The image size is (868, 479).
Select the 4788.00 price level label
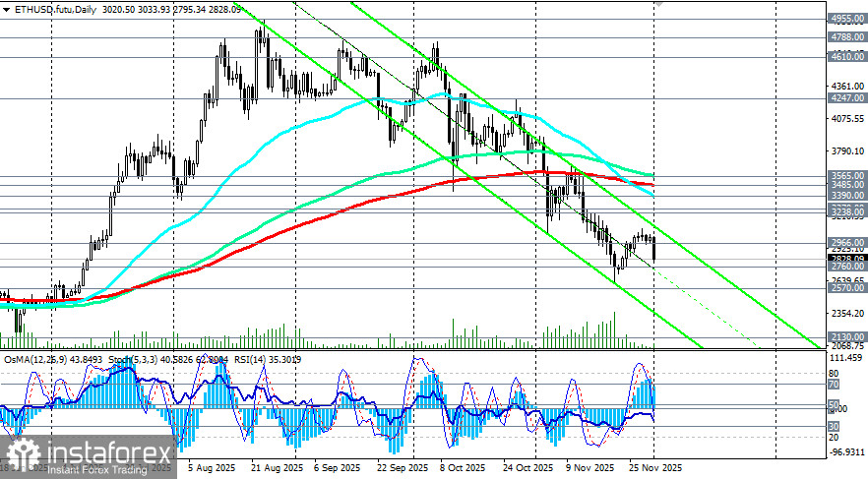[847, 37]
